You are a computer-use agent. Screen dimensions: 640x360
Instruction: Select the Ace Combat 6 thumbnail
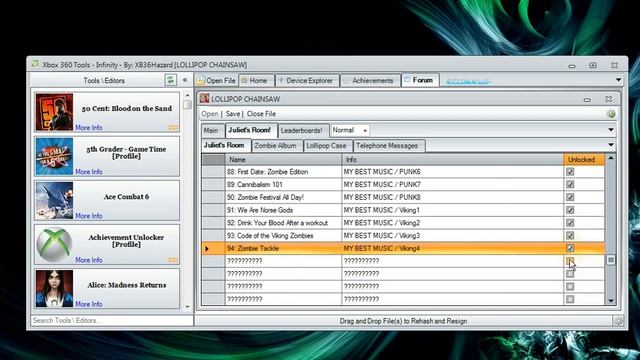click(54, 200)
